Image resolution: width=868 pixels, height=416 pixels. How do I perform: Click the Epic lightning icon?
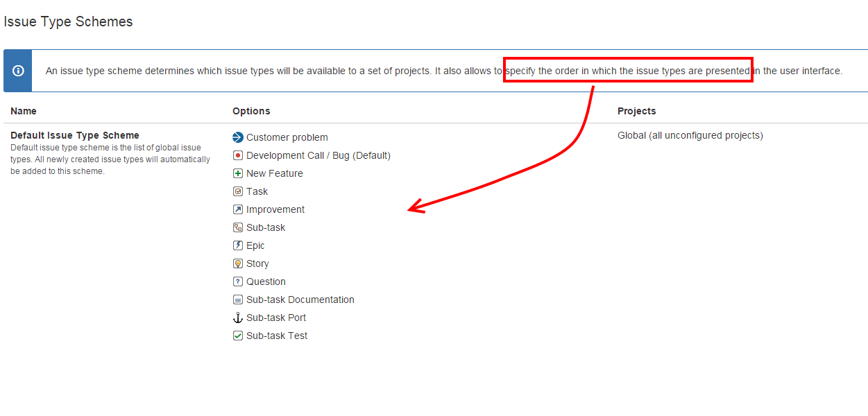pyautogui.click(x=238, y=245)
